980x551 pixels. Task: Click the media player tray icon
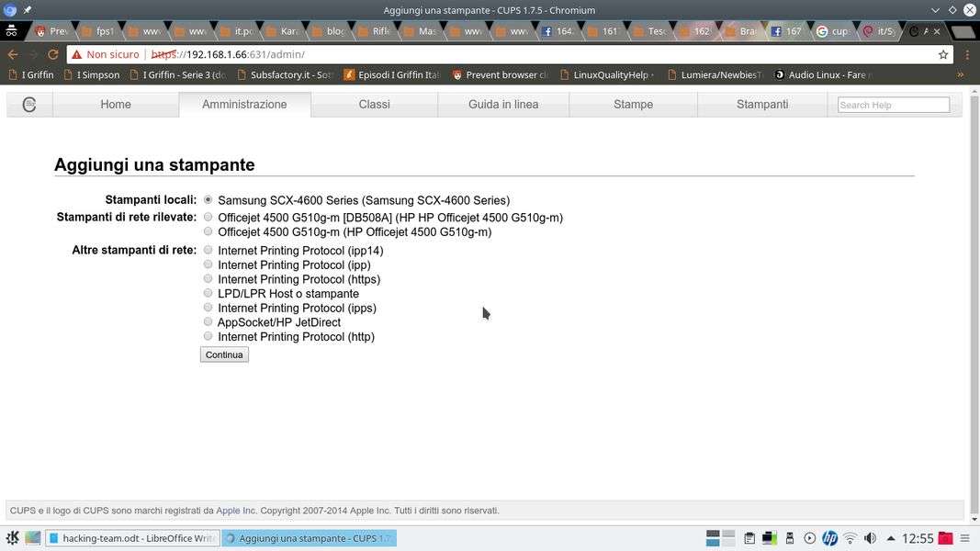tap(809, 538)
